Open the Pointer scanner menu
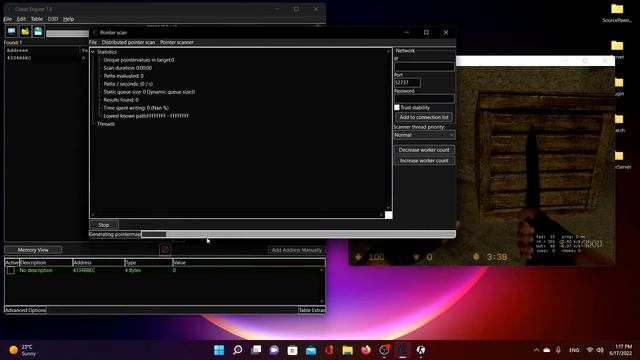 click(x=177, y=42)
